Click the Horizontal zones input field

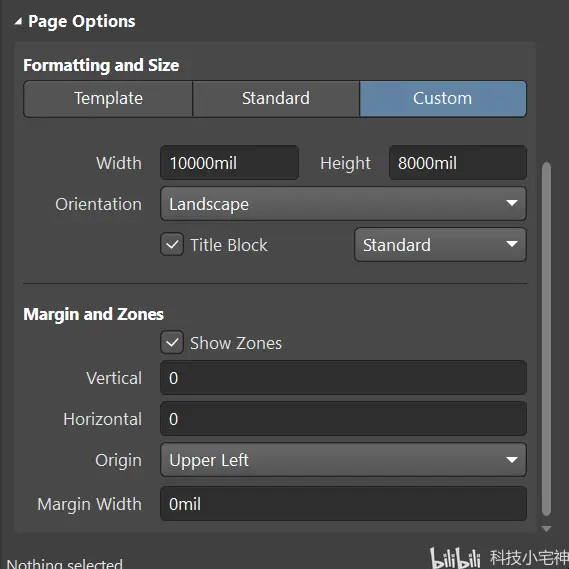[343, 418]
